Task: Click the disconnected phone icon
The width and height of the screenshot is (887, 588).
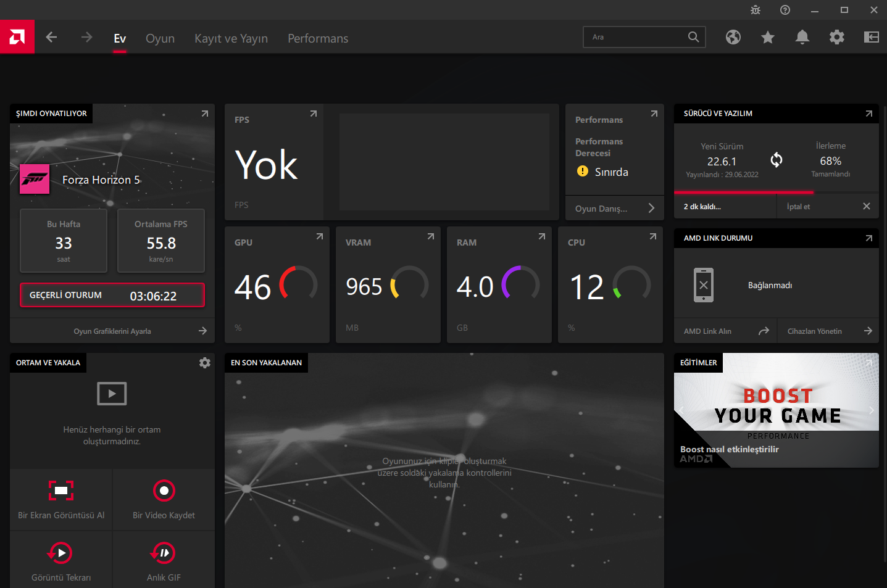Action: [704, 285]
